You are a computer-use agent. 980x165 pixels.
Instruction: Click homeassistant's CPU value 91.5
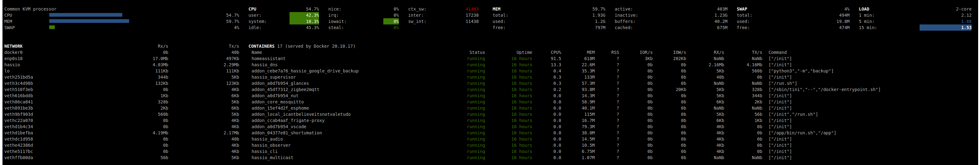tap(556, 59)
